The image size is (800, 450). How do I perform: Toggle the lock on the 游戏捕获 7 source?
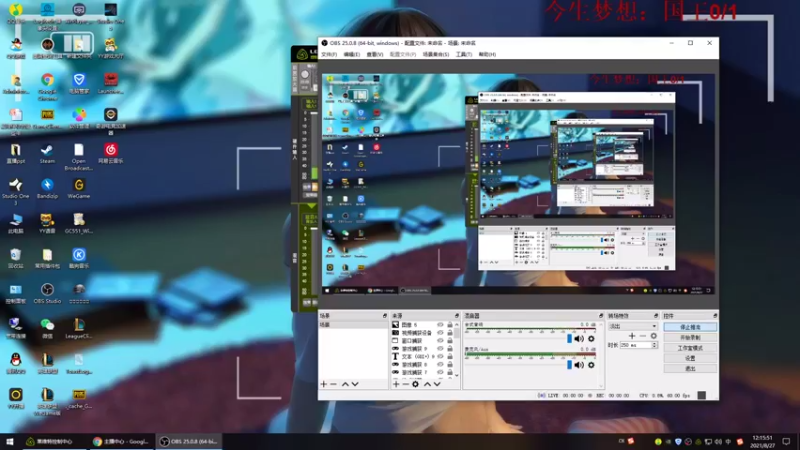click(x=450, y=372)
